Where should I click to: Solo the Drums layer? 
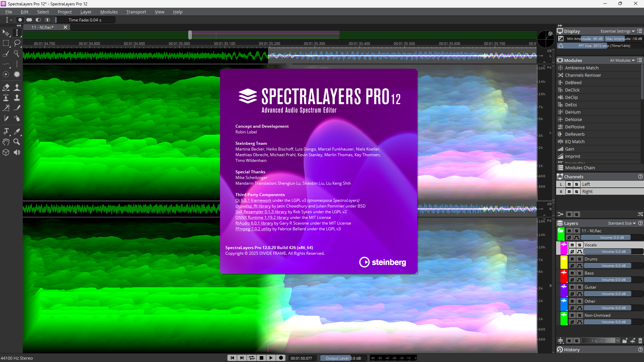click(x=580, y=259)
